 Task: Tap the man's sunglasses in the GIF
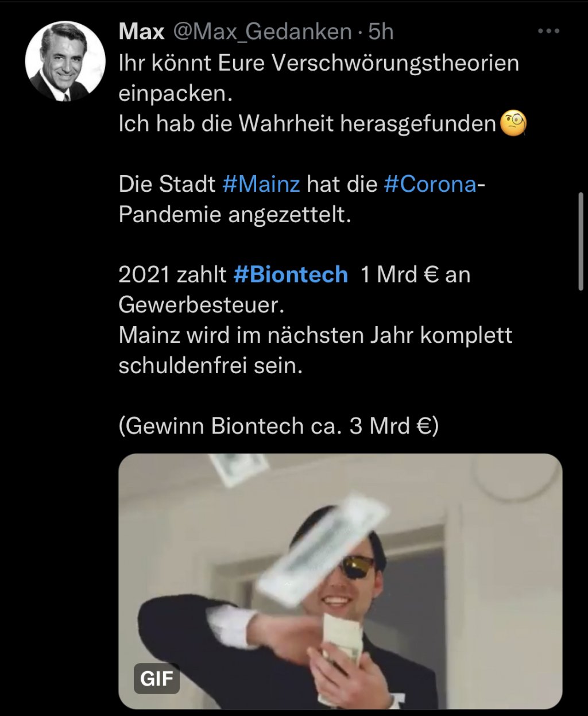point(357,567)
